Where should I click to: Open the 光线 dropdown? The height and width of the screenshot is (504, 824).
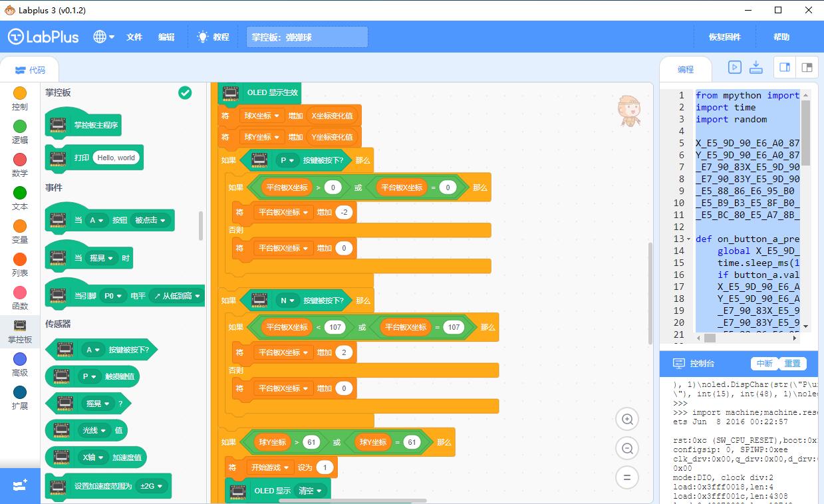tap(94, 430)
